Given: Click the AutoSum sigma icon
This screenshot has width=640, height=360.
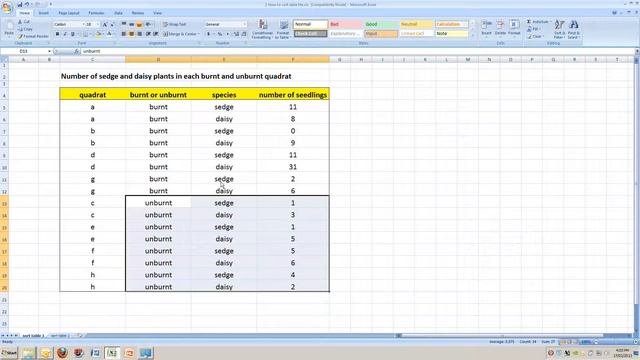Looking at the screenshot, I should click(529, 22).
